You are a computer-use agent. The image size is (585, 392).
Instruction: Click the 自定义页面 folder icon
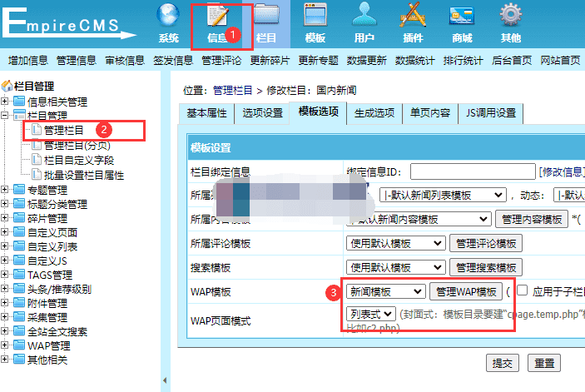pyautogui.click(x=19, y=232)
